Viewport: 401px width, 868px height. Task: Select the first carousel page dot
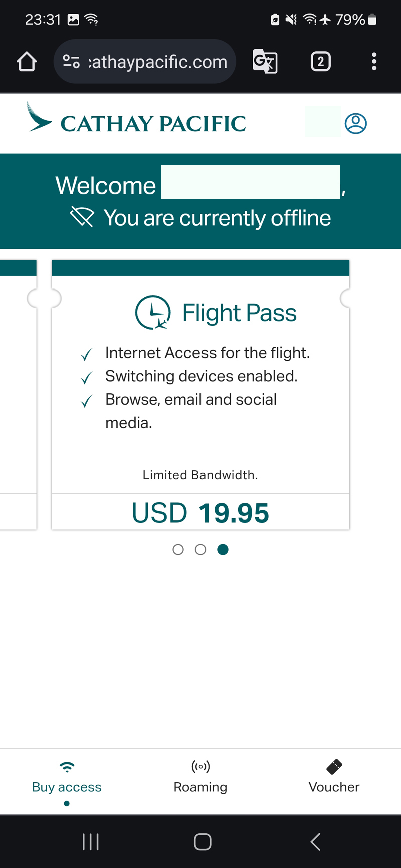point(178,550)
